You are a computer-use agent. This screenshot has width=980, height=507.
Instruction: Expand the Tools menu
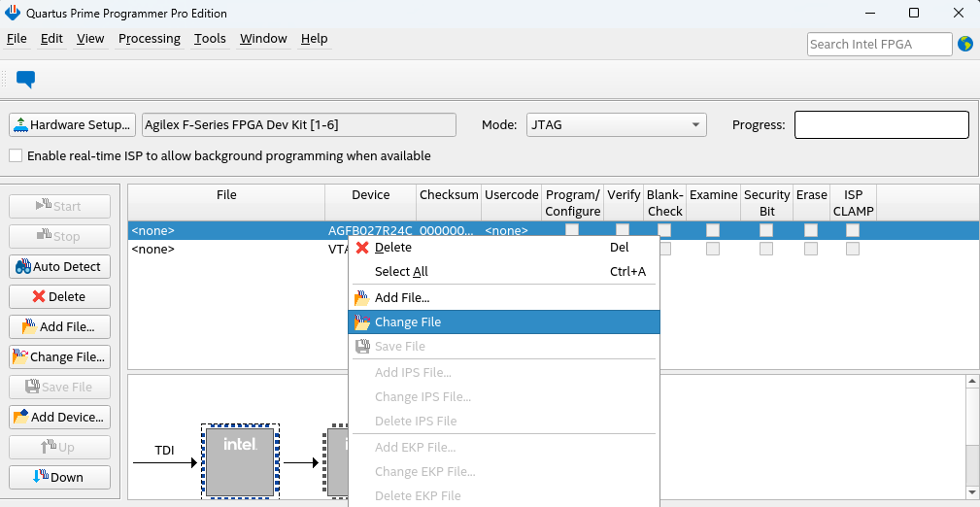click(210, 39)
